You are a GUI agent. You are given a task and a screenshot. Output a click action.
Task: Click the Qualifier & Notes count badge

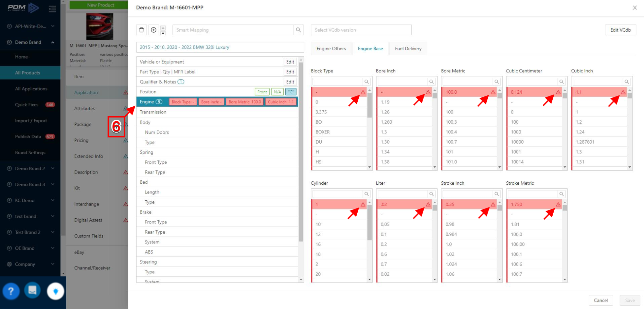pyautogui.click(x=181, y=82)
